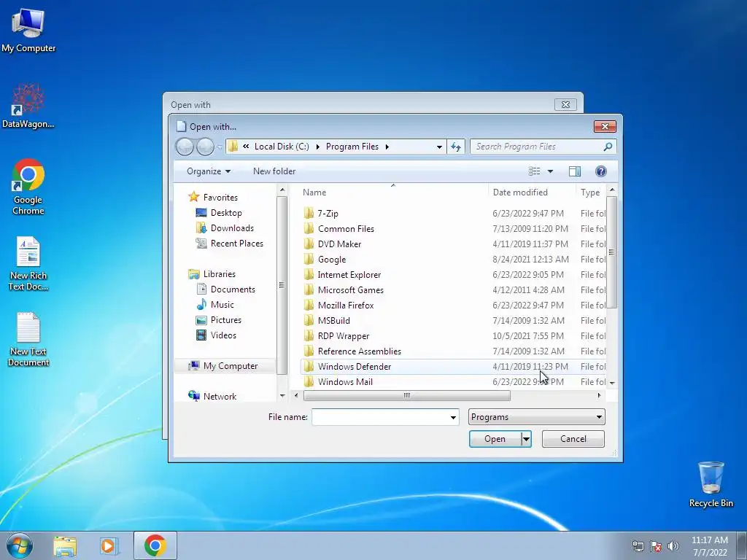Click the Open button split arrow

(526, 439)
